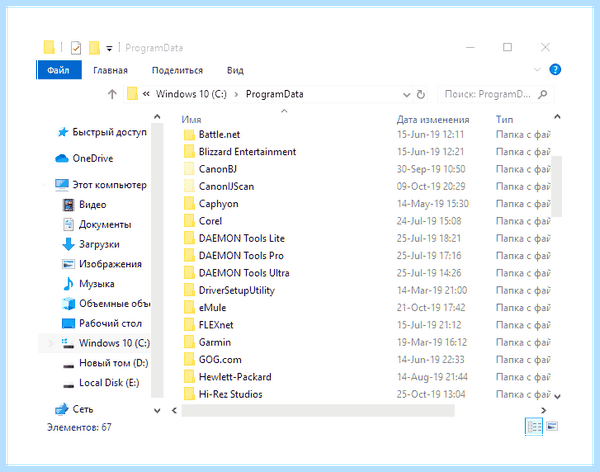Click the Blizzard Entertainment folder icon
Screen dimensions: 600x472
pyautogui.click(x=189, y=152)
